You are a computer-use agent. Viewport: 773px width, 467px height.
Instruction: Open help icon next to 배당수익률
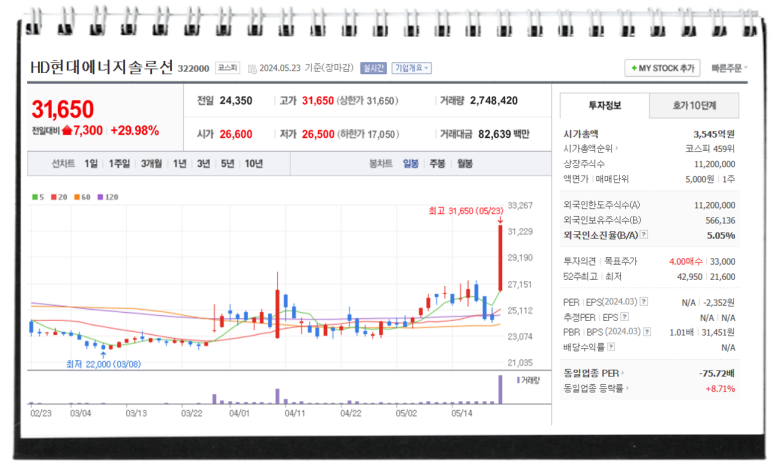point(611,347)
